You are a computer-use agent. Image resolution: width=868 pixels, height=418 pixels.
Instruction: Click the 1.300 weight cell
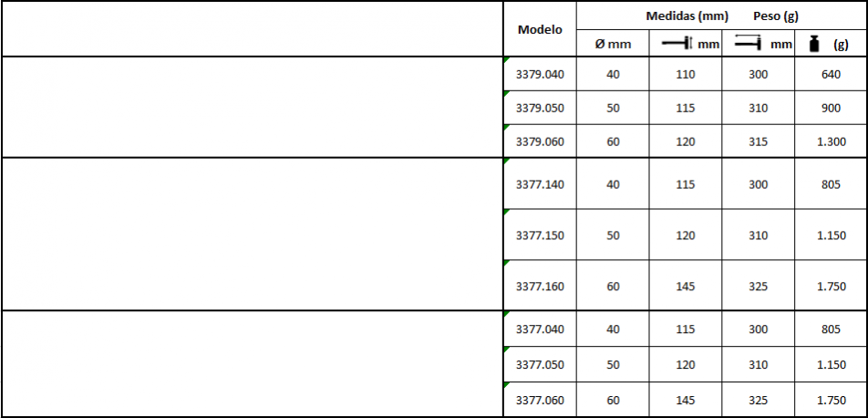click(x=831, y=141)
